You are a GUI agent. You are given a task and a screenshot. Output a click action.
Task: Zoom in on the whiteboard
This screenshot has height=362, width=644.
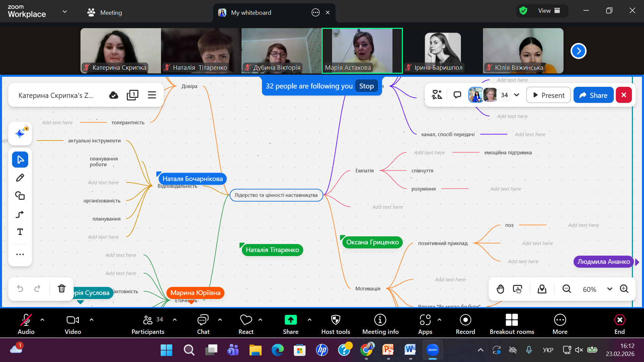pyautogui.click(x=624, y=289)
